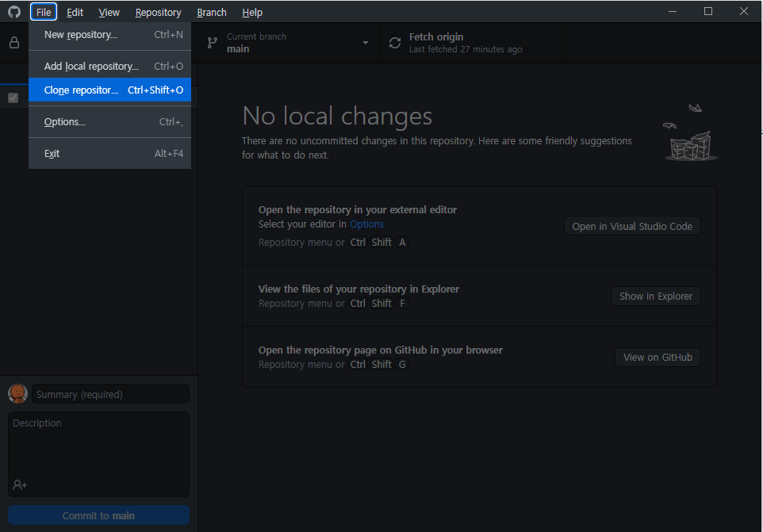Open the View menu
Image resolution: width=763 pixels, height=532 pixels.
tap(109, 12)
